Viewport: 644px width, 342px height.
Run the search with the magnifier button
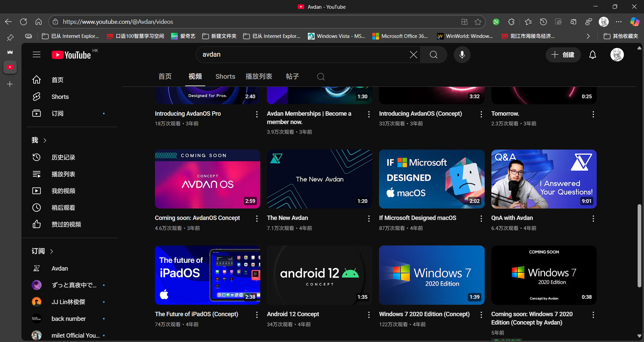pos(433,55)
